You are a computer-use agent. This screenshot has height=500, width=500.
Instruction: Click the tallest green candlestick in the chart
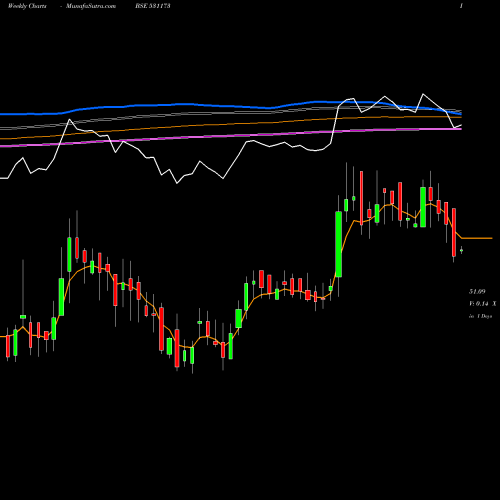pyautogui.click(x=338, y=244)
